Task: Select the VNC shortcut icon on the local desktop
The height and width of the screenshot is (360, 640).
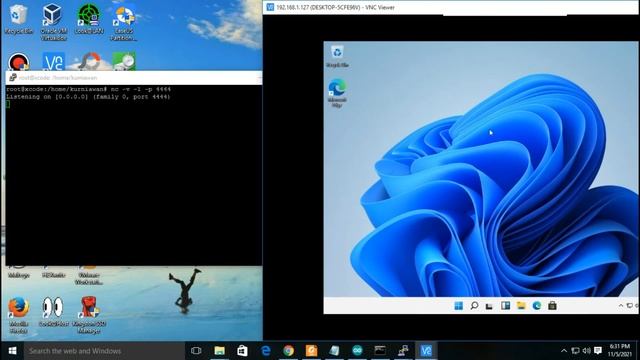Action: click(x=53, y=62)
